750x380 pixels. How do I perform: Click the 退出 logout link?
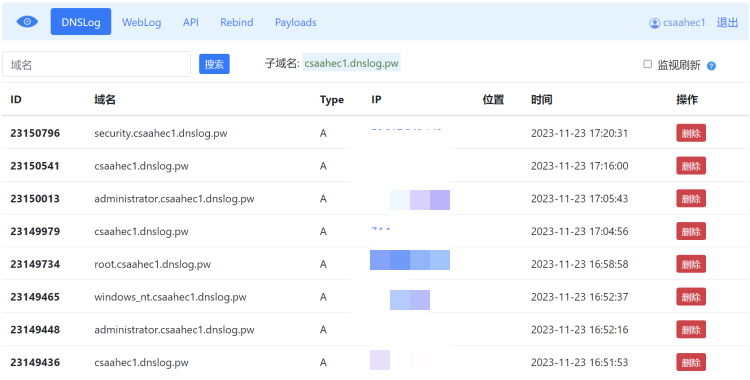click(727, 22)
